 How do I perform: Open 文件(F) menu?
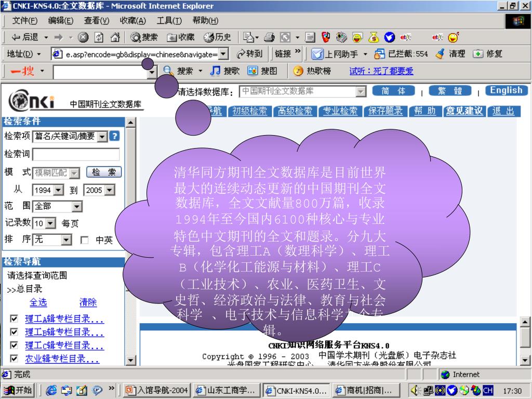(x=25, y=21)
